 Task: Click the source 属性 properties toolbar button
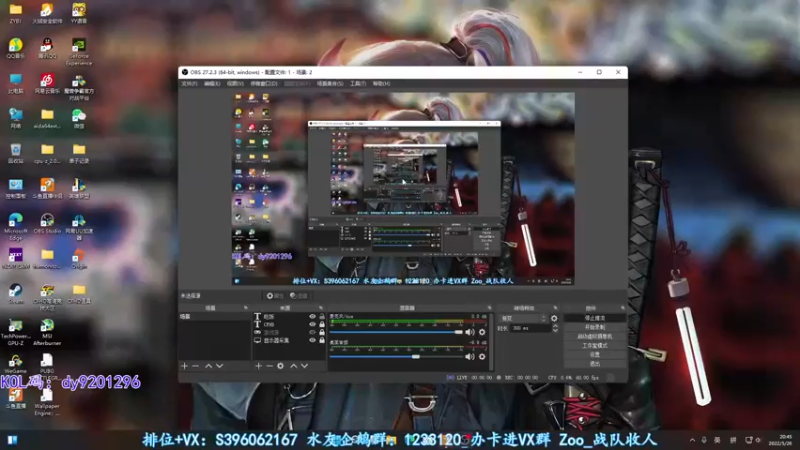click(x=274, y=296)
